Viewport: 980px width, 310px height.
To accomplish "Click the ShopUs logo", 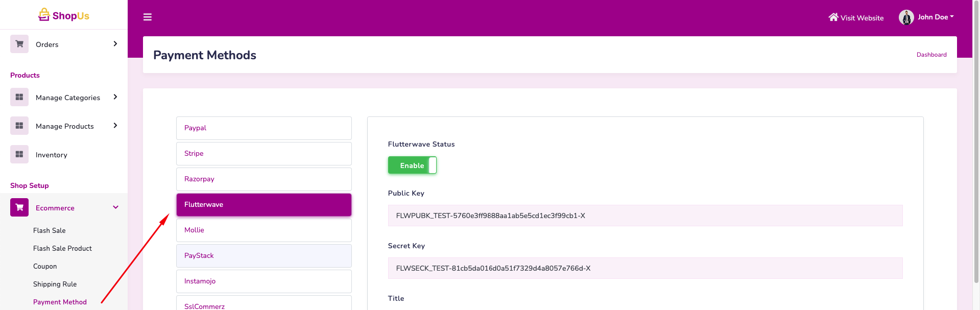I will 64,15.
